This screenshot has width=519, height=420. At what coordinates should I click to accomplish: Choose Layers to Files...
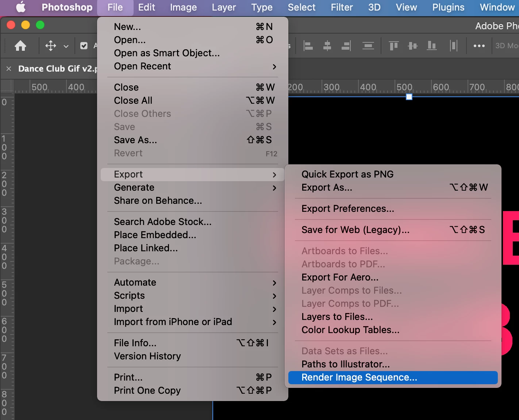pyautogui.click(x=393, y=317)
